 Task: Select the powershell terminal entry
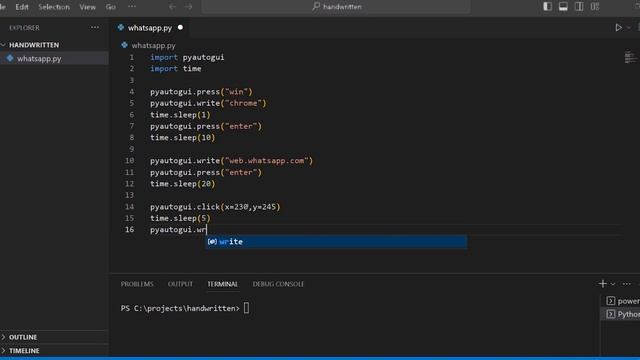coord(621,301)
